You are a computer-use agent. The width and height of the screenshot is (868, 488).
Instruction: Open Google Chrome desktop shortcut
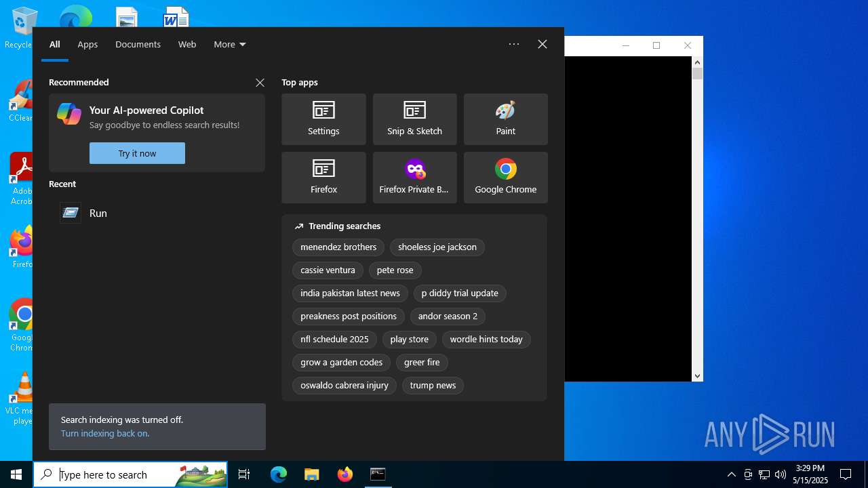[20, 325]
